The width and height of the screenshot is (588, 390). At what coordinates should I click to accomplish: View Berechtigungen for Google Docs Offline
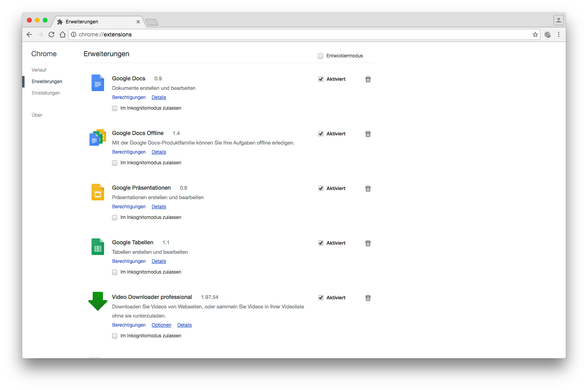click(x=129, y=152)
